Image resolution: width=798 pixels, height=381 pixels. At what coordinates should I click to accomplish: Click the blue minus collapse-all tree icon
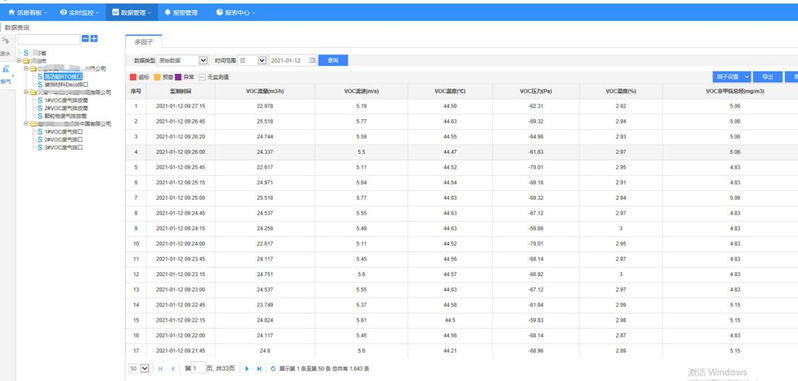click(86, 39)
